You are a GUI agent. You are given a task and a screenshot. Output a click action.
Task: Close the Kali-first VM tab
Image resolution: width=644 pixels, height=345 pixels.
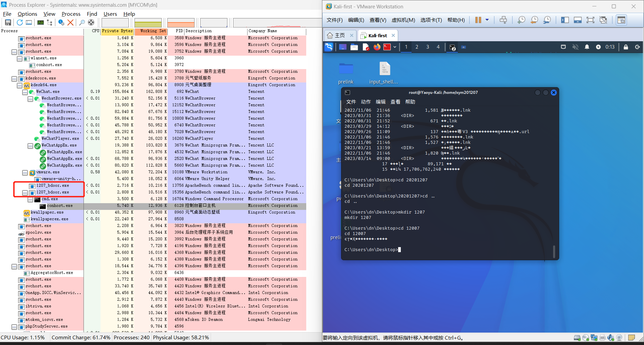393,35
